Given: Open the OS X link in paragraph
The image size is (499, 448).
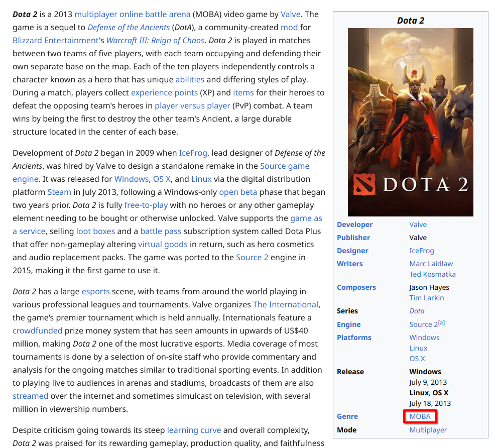Looking at the screenshot, I should 162,179.
